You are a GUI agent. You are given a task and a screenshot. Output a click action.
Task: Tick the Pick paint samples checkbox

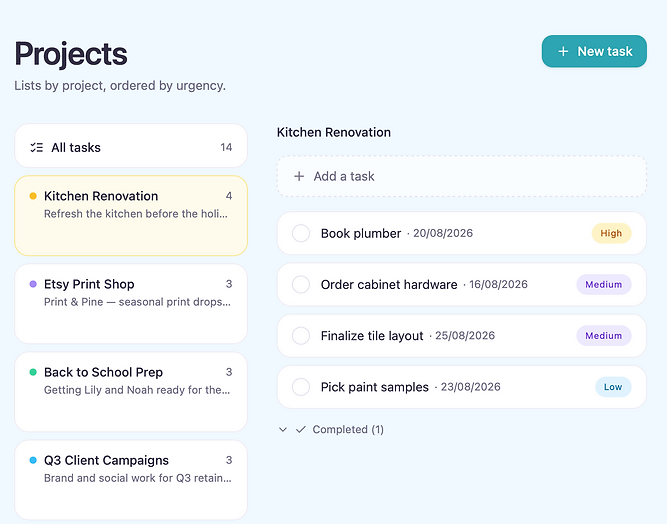coord(301,387)
